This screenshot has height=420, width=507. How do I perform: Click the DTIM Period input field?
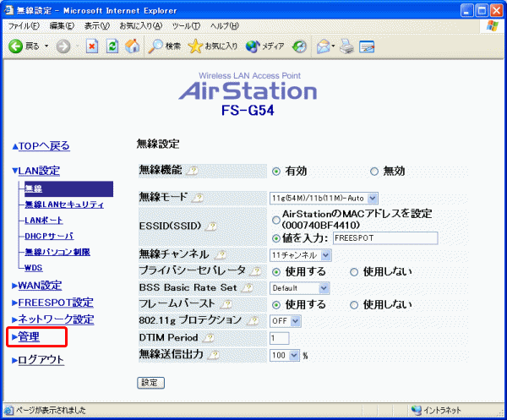point(280,338)
